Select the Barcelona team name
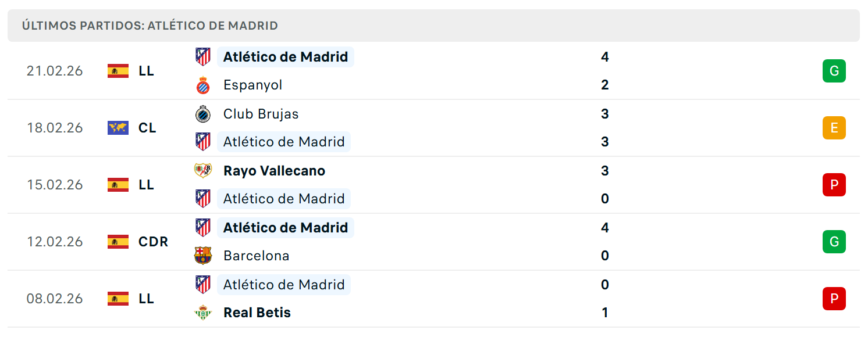The image size is (868, 337). click(256, 256)
